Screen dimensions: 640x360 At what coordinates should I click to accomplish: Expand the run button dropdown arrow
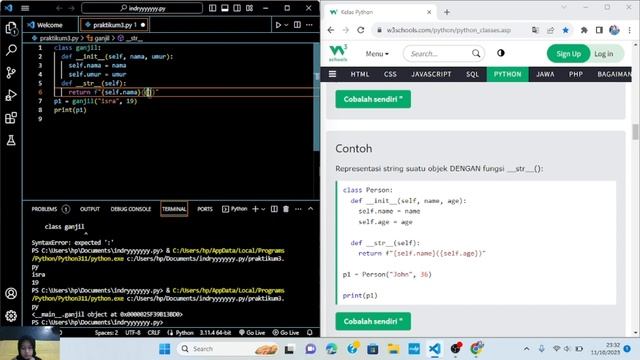(286, 25)
